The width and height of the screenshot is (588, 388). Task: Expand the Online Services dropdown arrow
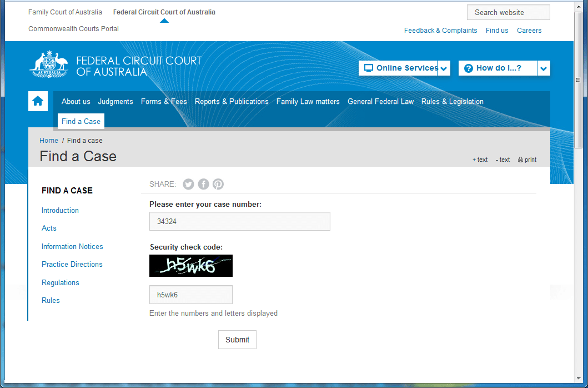click(x=444, y=68)
